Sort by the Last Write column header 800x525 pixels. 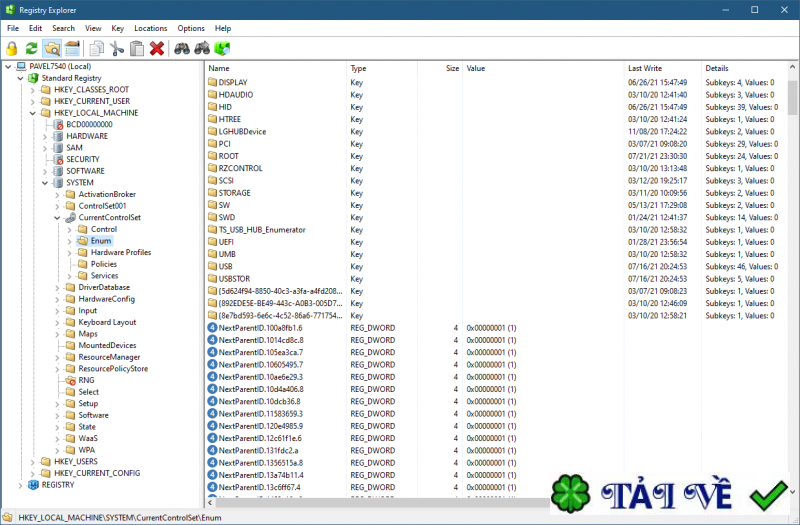pyautogui.click(x=662, y=68)
